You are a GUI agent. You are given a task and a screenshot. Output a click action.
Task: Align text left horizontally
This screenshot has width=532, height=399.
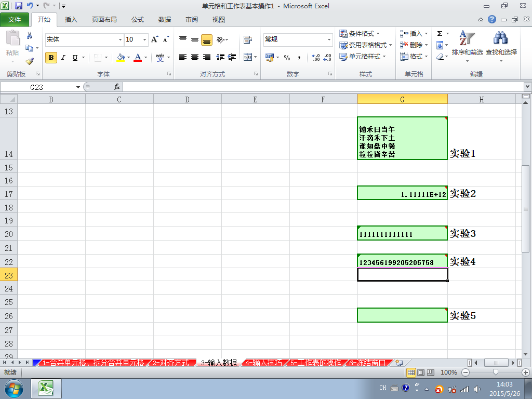point(183,57)
